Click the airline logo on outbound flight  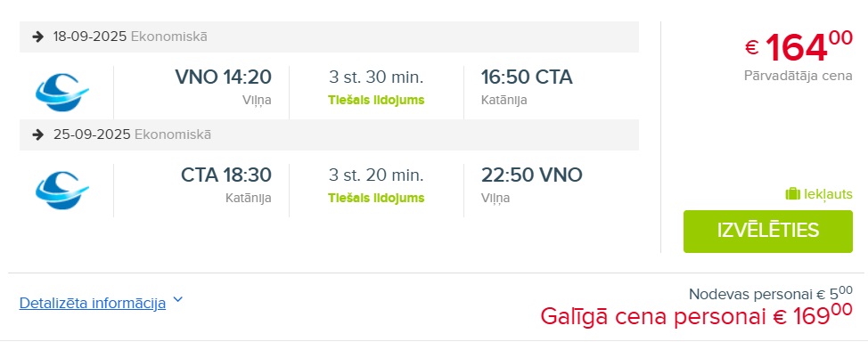(62, 92)
